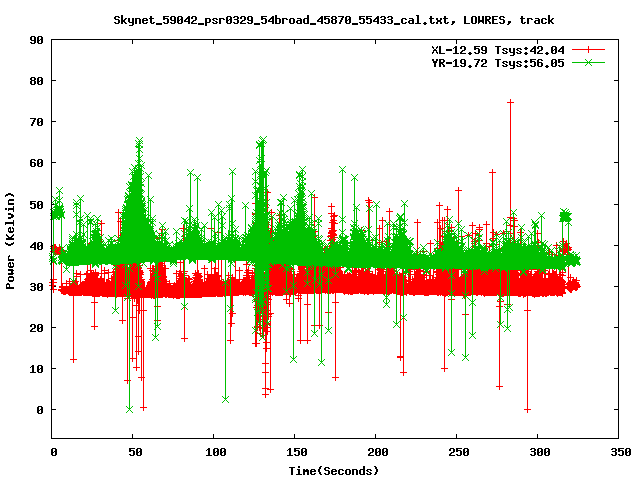Click y-axis tick value 60

click(36, 163)
